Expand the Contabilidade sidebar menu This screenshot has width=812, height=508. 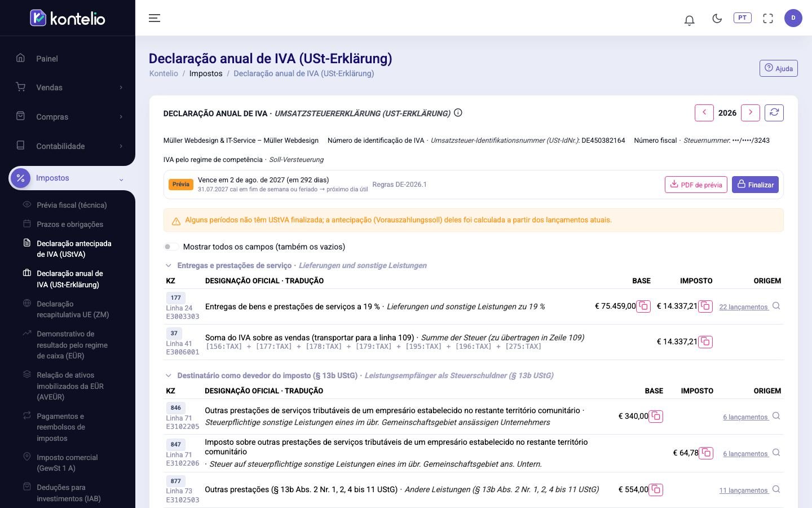[68, 146]
